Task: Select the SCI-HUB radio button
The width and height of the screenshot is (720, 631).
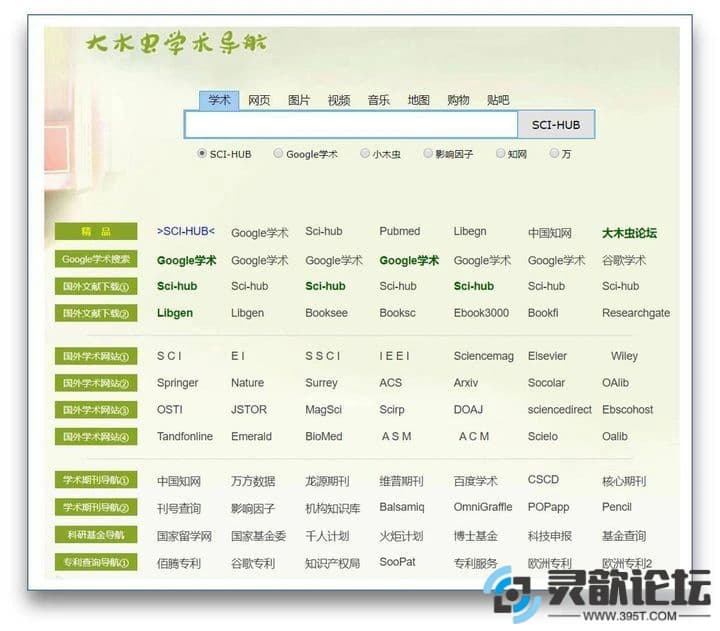Action: [x=201, y=153]
